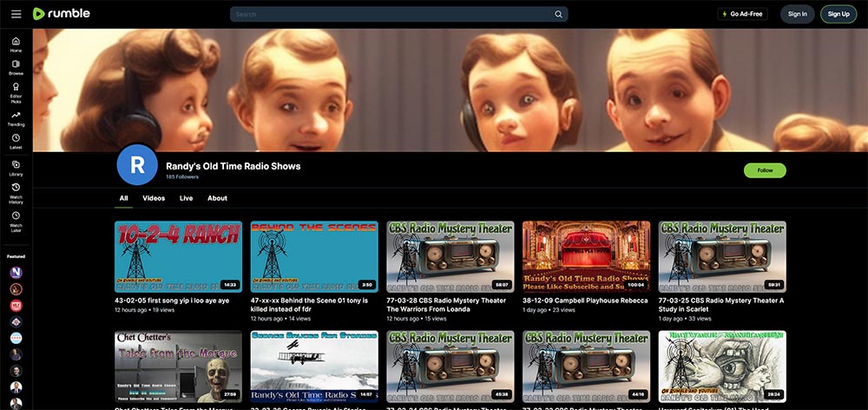Image resolution: width=868 pixels, height=410 pixels.
Task: Open Watch Later in the sidebar
Action: pyautogui.click(x=16, y=222)
